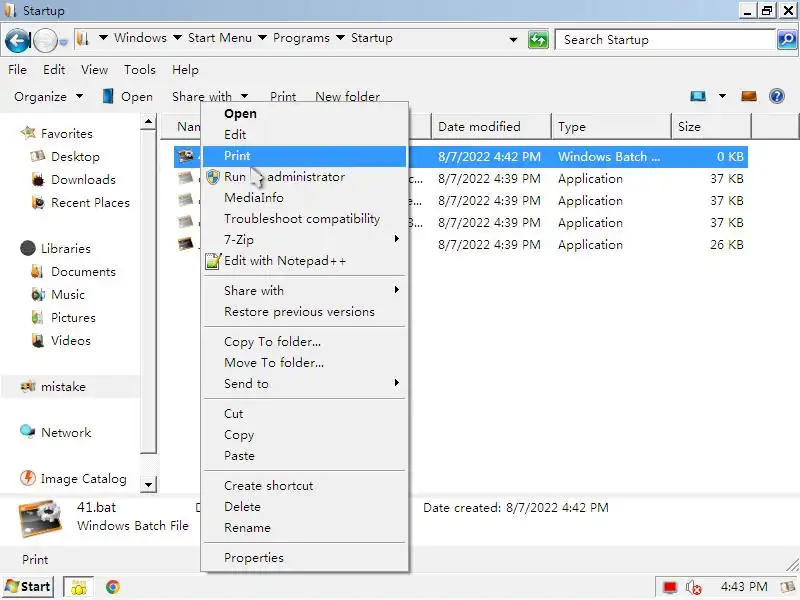
Task: Click the Music library icon
Action: point(38,294)
